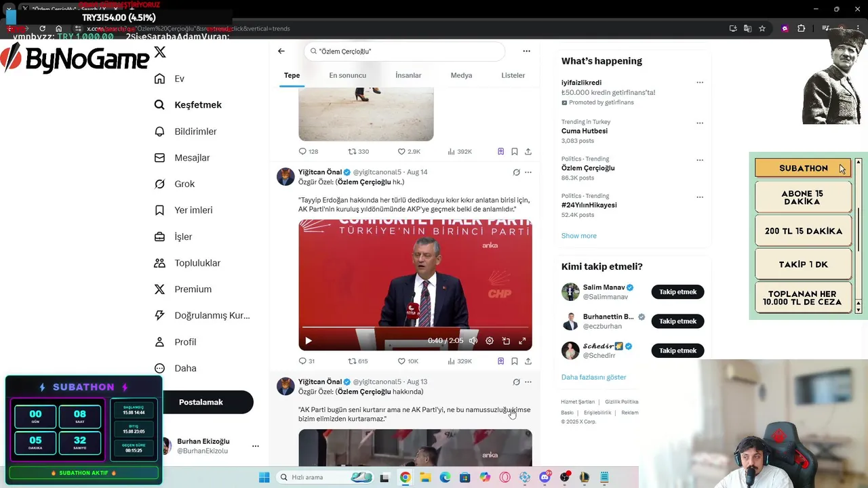The width and height of the screenshot is (868, 488).
Task: Open search settings three-dot menu
Action: [526, 51]
